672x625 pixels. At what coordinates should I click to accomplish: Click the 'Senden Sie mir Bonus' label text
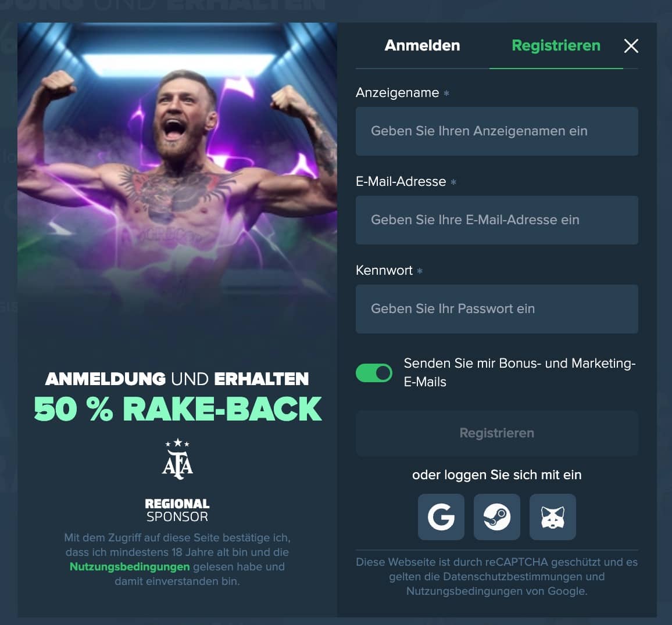tap(520, 372)
